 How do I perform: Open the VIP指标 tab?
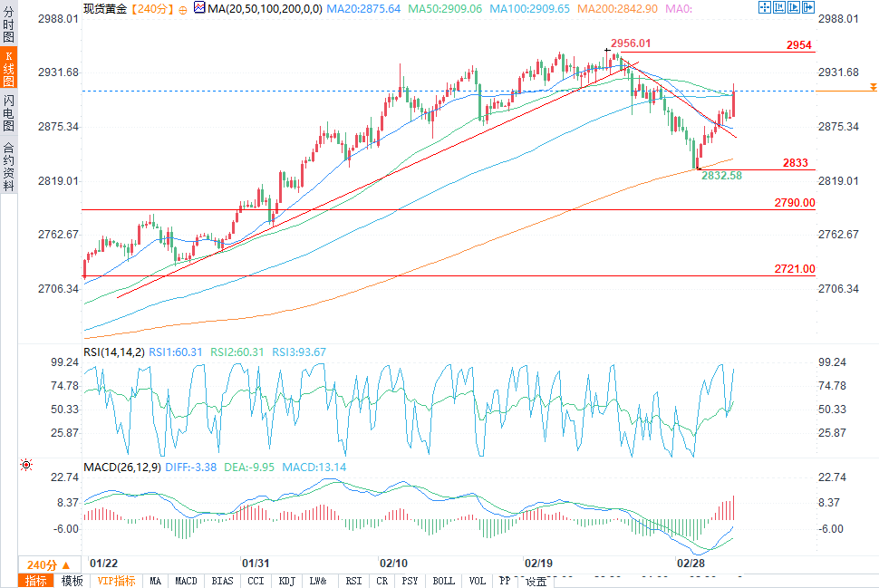(x=117, y=581)
